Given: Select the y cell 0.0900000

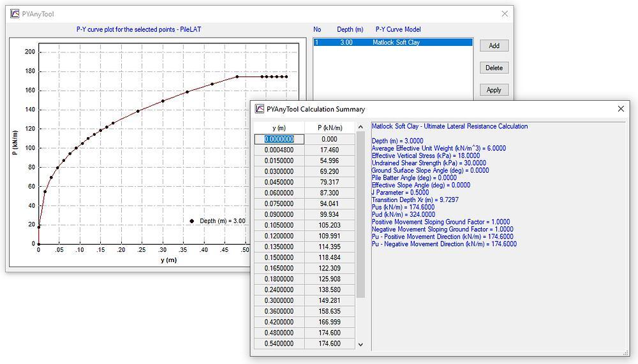Looking at the screenshot, I should point(279,214).
